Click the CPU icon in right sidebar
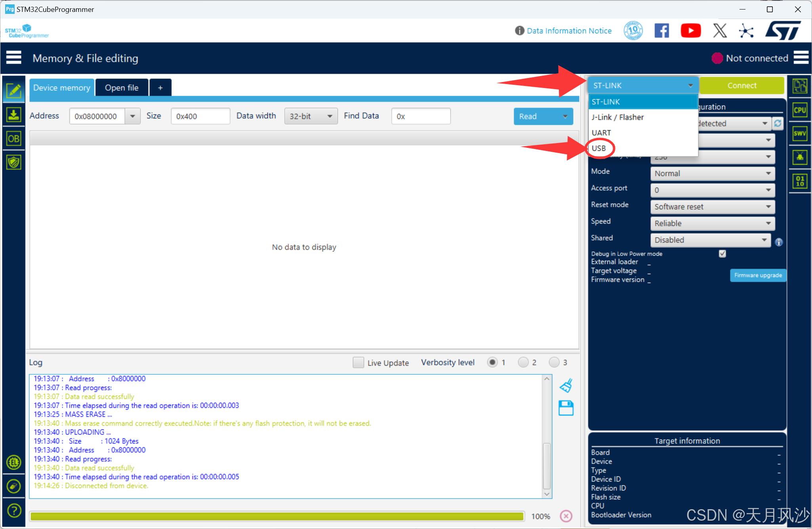 800,110
